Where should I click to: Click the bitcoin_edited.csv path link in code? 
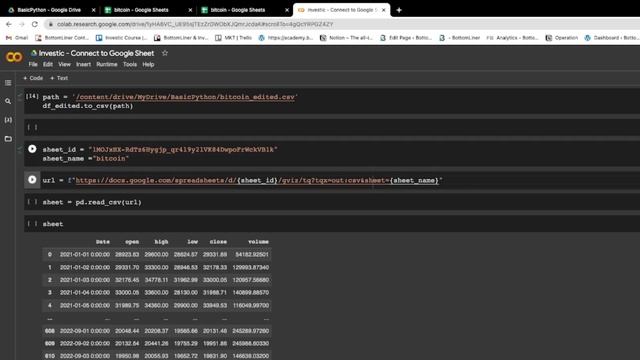185,97
